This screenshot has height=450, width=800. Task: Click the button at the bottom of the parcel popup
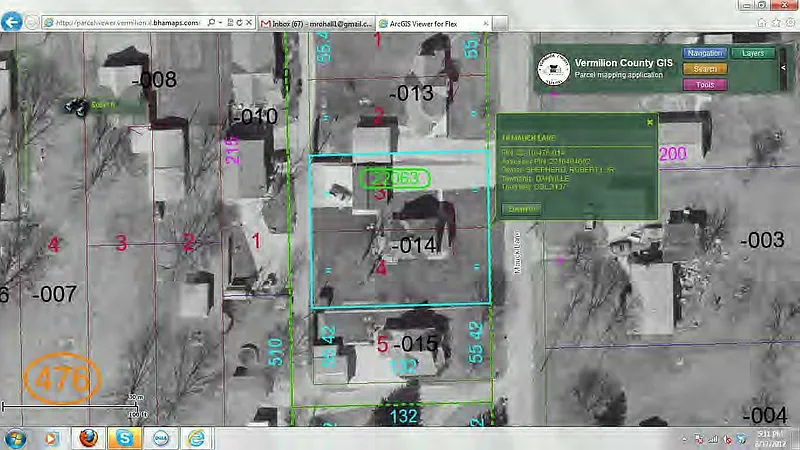[x=519, y=209]
